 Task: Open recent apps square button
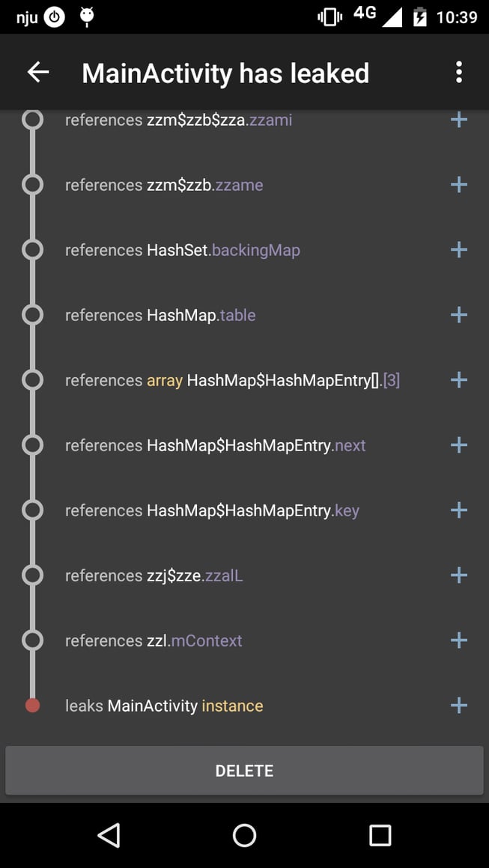pyautogui.click(x=380, y=835)
